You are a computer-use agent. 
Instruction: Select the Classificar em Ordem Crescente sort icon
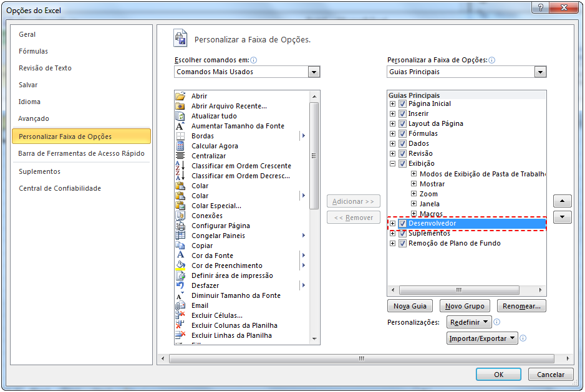[x=180, y=166]
